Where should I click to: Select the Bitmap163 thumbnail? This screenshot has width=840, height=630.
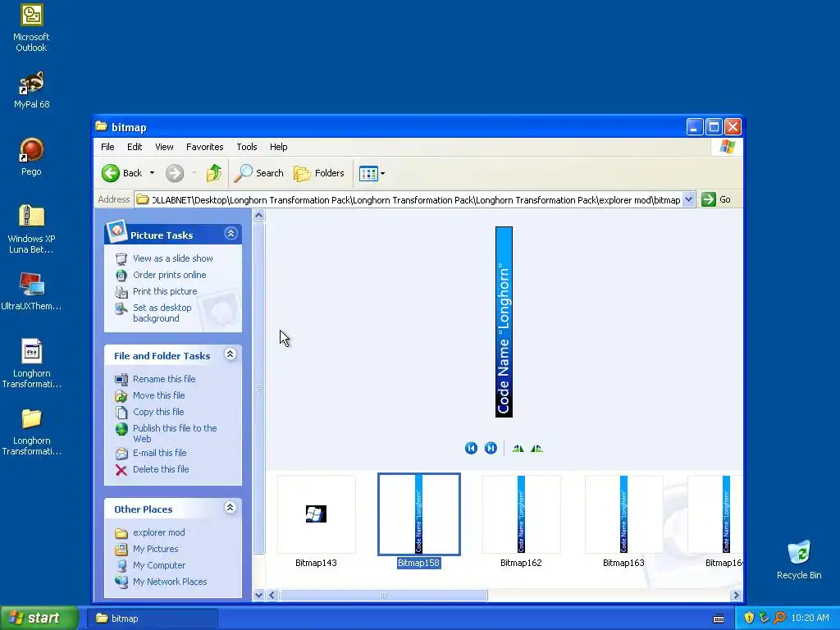(x=623, y=514)
